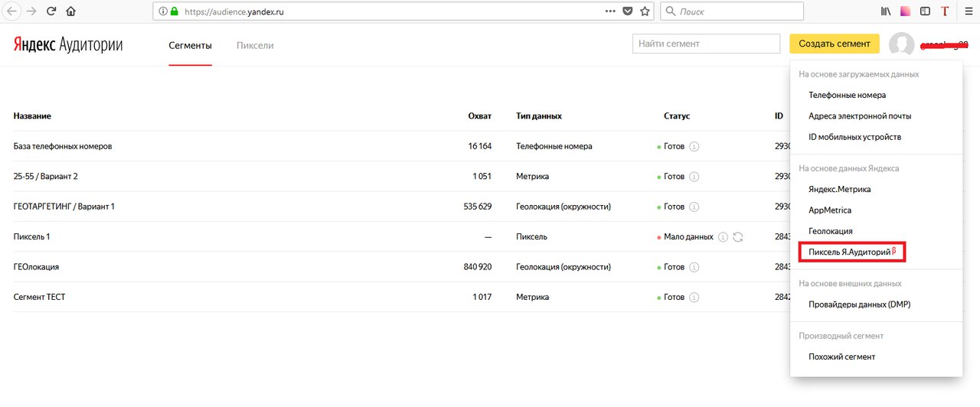Image resolution: width=980 pixels, height=407 pixels.
Task: Click the Название column header
Action: (32, 116)
